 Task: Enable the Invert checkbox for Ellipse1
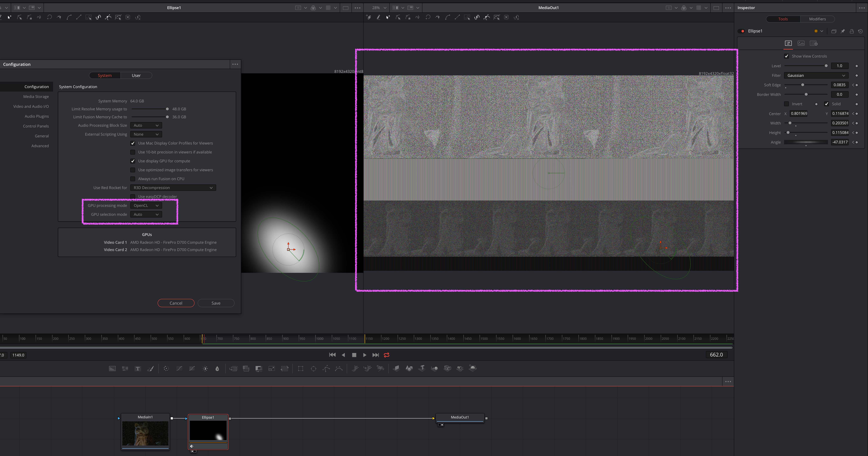[786, 104]
